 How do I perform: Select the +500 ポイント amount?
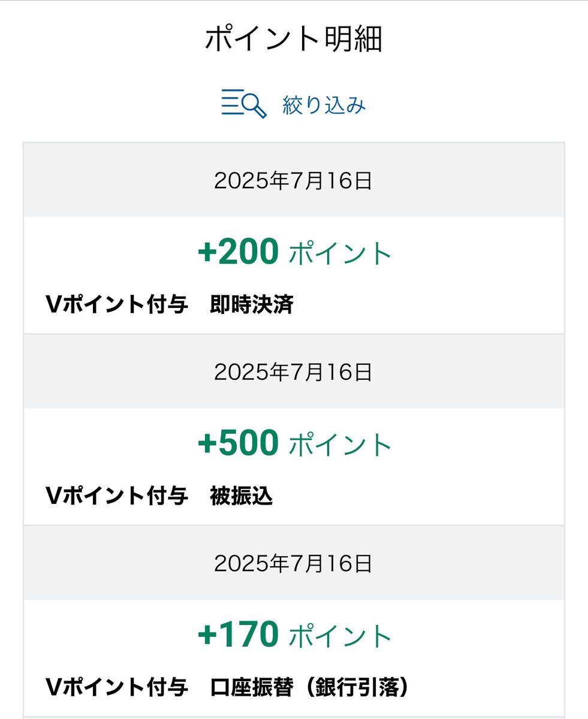pyautogui.click(x=294, y=443)
